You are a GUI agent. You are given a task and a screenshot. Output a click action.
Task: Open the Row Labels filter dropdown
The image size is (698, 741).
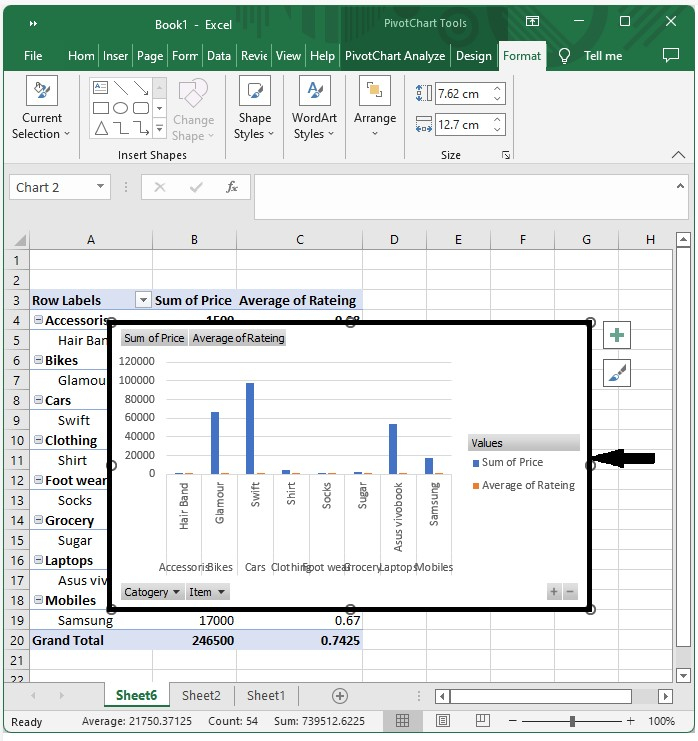143,300
